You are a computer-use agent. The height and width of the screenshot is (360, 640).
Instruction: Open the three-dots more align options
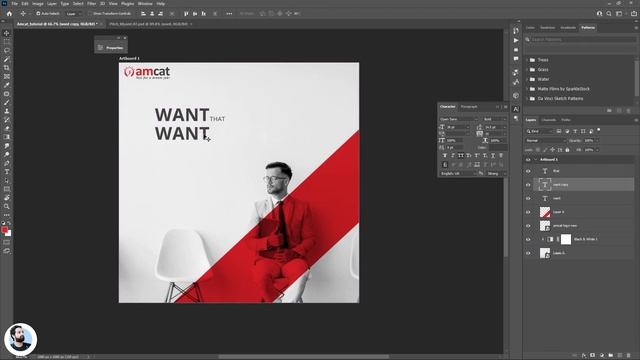(x=229, y=13)
